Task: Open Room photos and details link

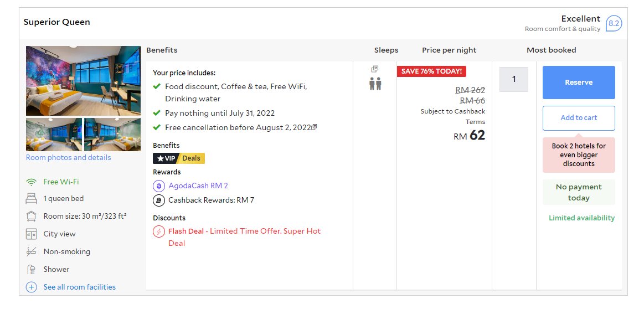Action: [68, 157]
